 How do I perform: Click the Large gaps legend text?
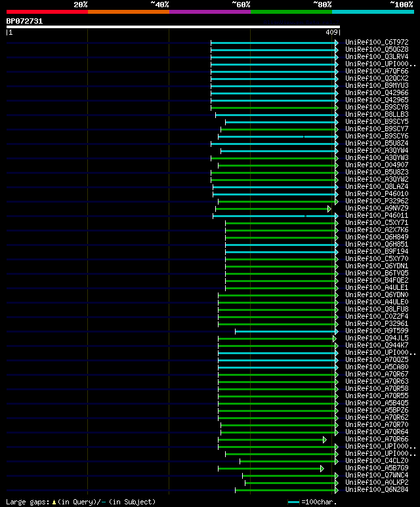[x=81, y=502]
